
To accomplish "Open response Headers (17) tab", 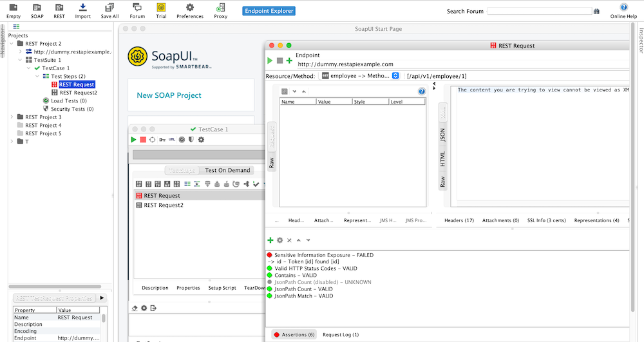I will (x=459, y=220).
